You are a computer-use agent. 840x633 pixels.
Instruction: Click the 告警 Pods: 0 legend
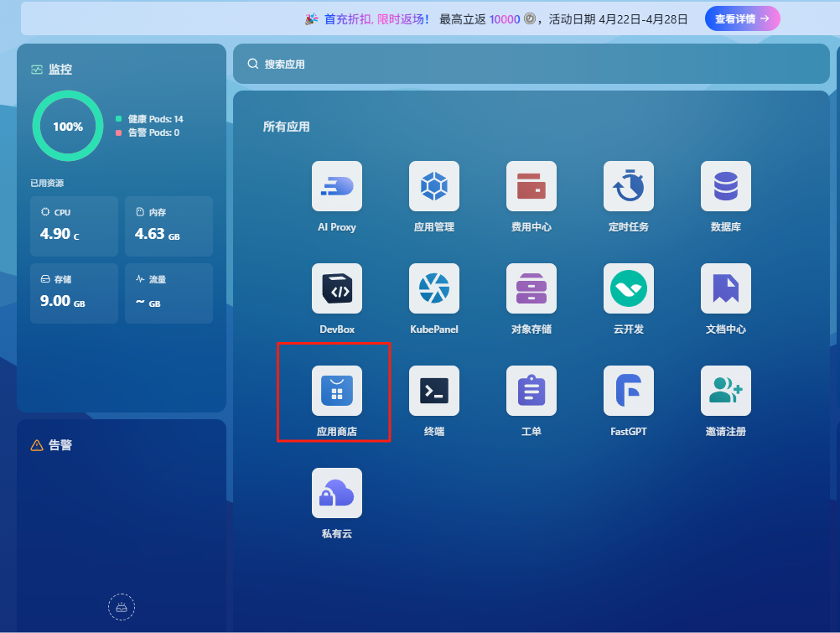pyautogui.click(x=148, y=132)
